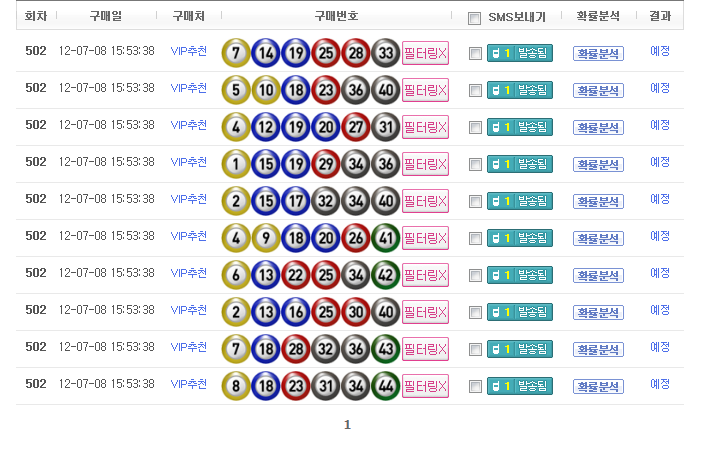Go to page 1 in the pagination

click(347, 425)
